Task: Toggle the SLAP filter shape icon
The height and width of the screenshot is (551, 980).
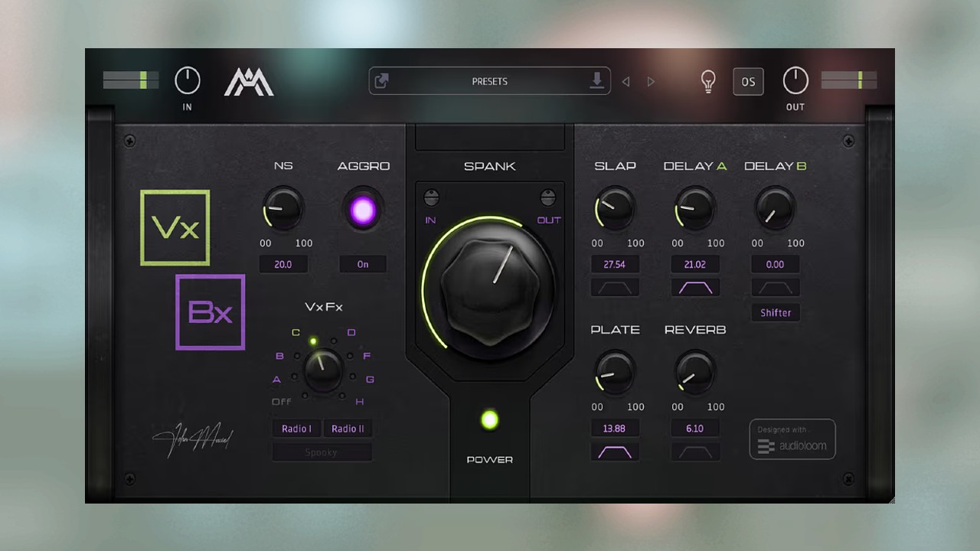Action: [x=615, y=288]
